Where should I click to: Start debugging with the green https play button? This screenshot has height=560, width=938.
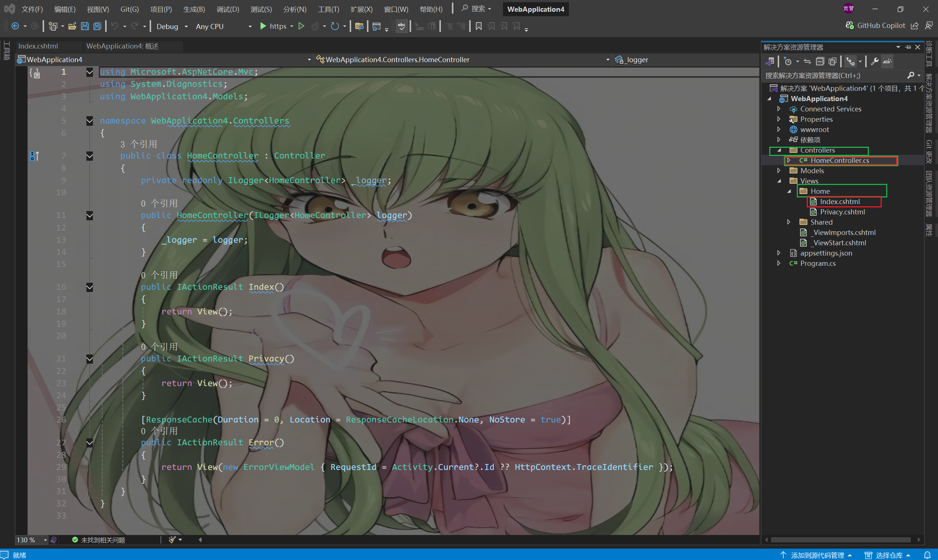(x=273, y=26)
